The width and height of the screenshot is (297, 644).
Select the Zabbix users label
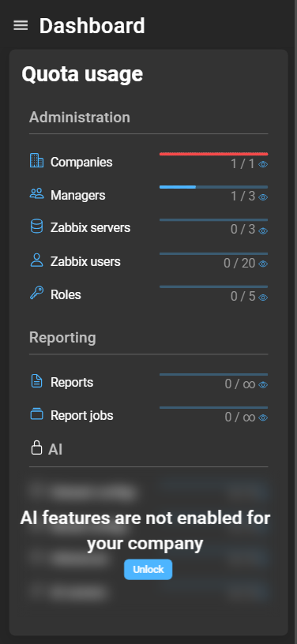point(85,262)
